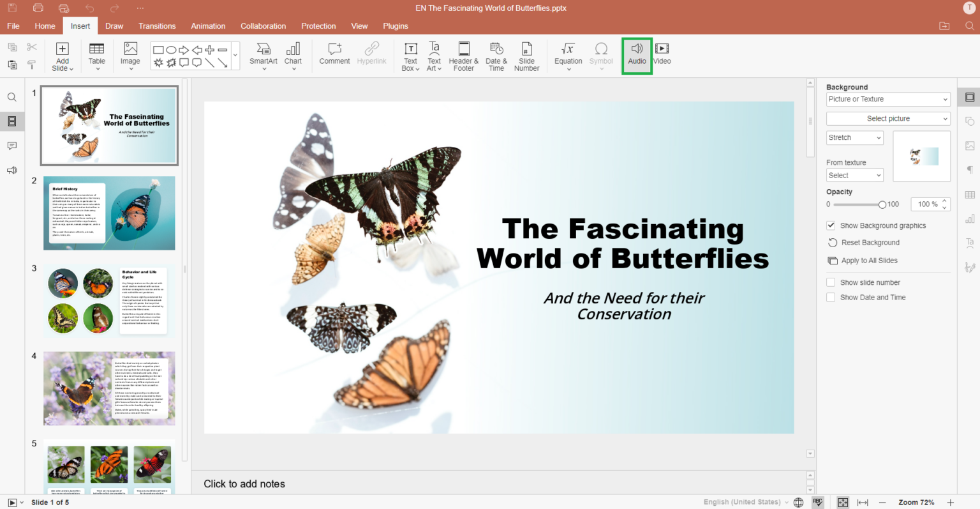
Task: Enable Show slide number
Action: point(831,282)
